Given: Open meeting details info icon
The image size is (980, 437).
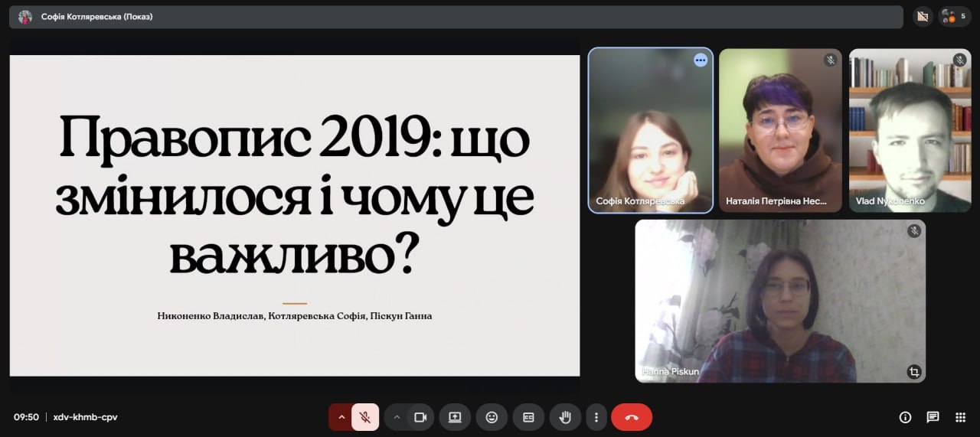Looking at the screenshot, I should point(905,417).
